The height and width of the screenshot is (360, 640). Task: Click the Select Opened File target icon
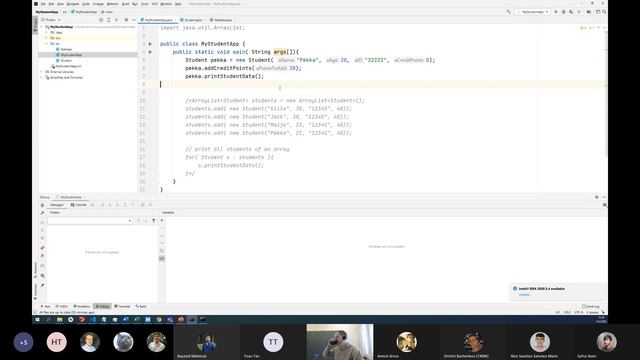point(101,20)
